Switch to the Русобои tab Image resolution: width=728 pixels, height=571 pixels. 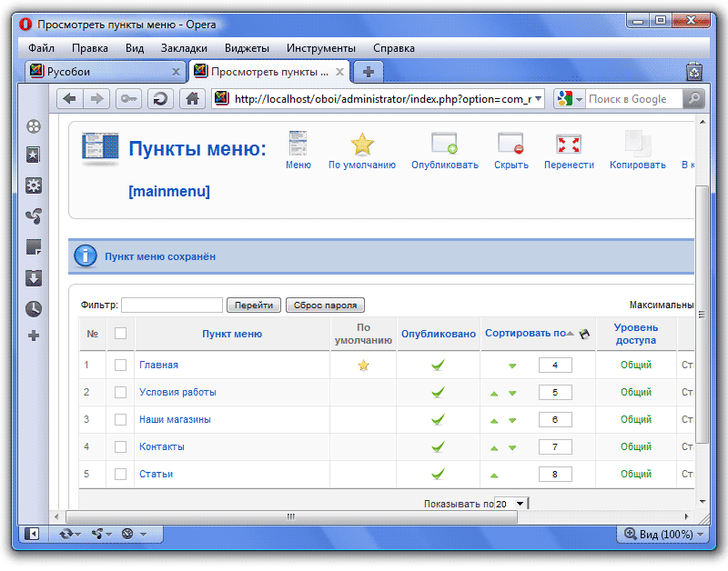(x=100, y=71)
